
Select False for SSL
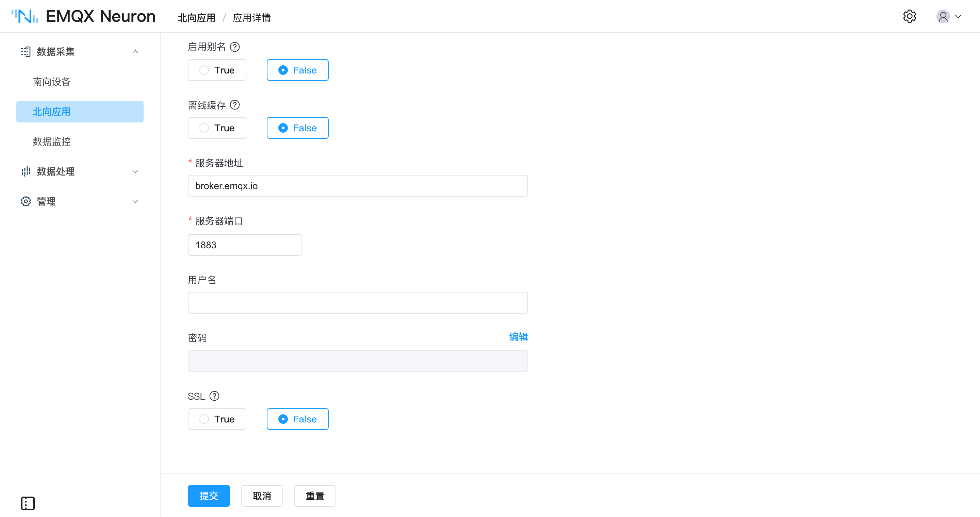pyautogui.click(x=297, y=419)
